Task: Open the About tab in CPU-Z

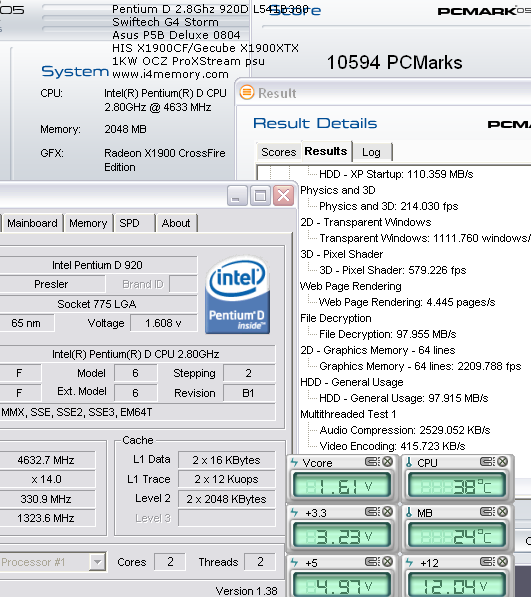Action: point(176,223)
